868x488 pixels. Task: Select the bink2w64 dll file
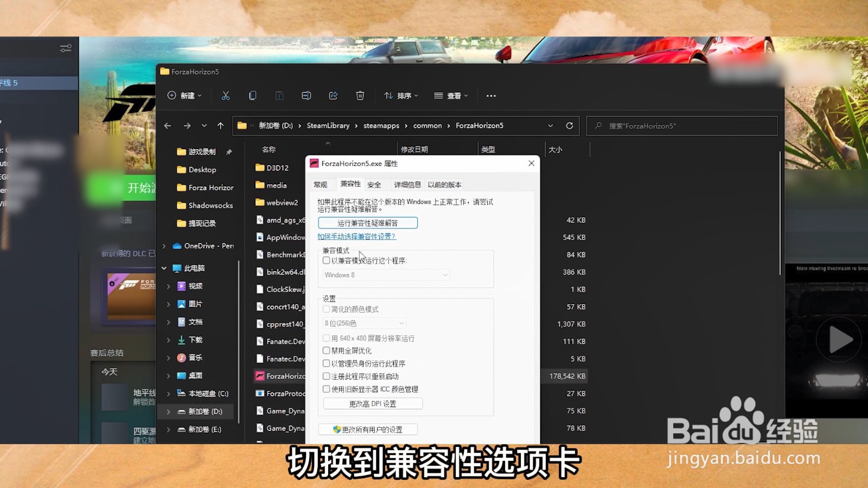click(280, 272)
